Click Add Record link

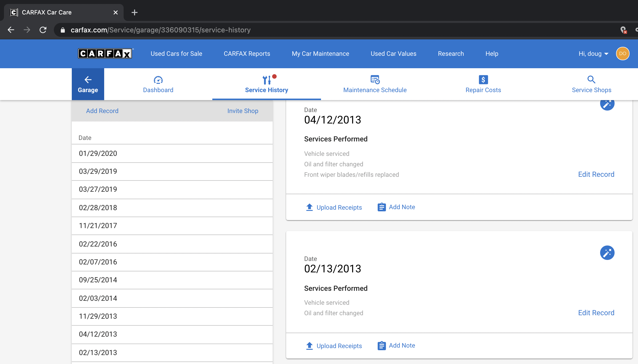[x=102, y=111]
